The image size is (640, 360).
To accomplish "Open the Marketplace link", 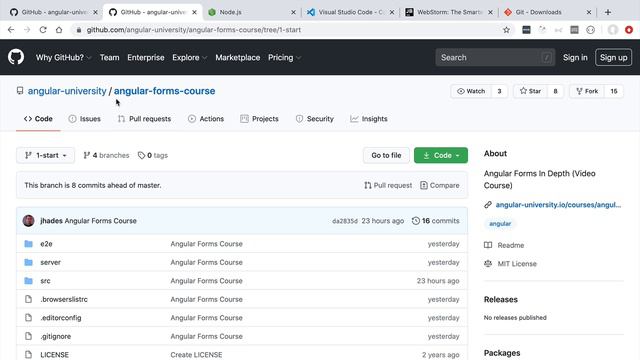I will pos(238,58).
